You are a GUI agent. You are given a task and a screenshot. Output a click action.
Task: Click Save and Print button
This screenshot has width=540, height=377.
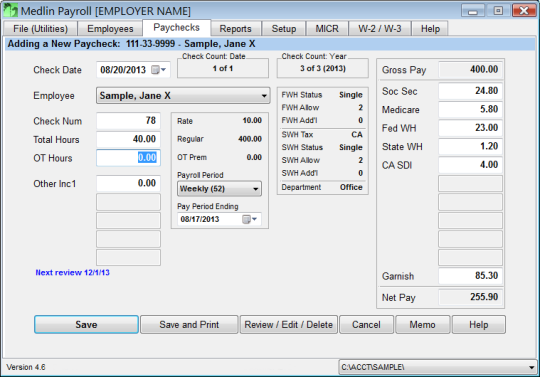click(x=189, y=324)
